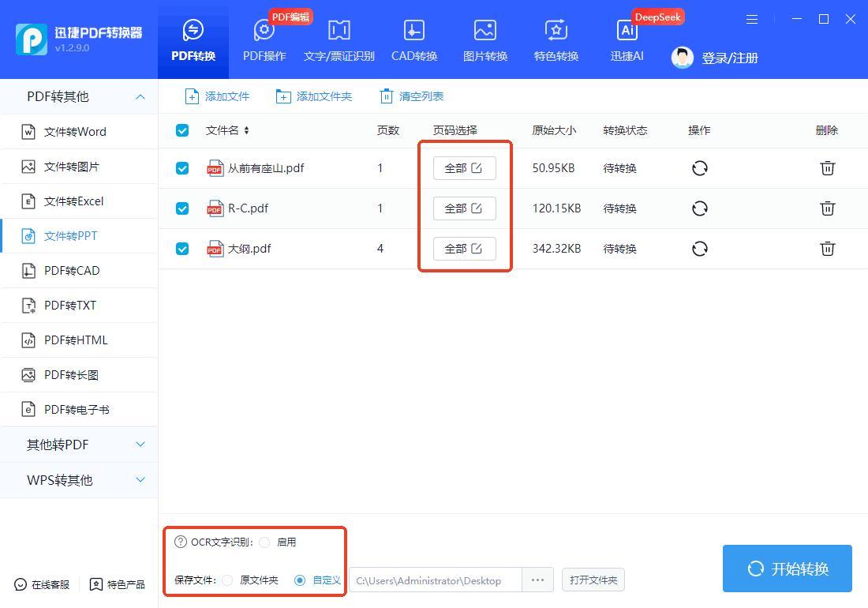Click the 打开文件夹 button

pyautogui.click(x=593, y=580)
